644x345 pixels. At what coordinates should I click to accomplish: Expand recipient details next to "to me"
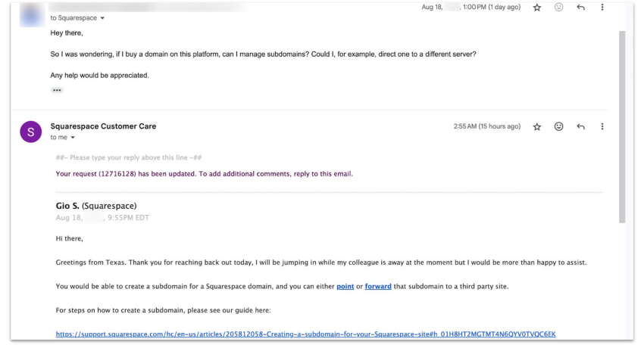tap(73, 138)
